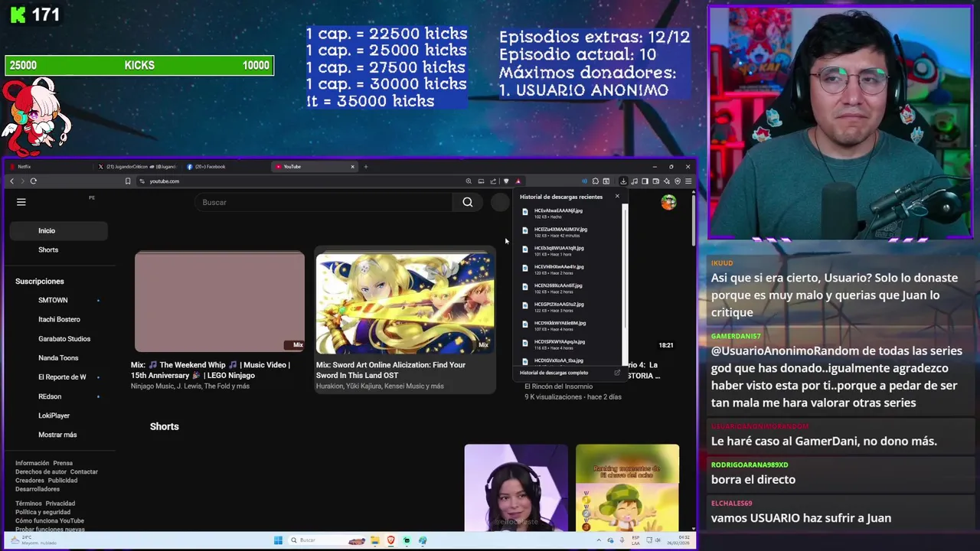Open the YouTube hamburger guide menu
The height and width of the screenshot is (551, 980).
(21, 202)
